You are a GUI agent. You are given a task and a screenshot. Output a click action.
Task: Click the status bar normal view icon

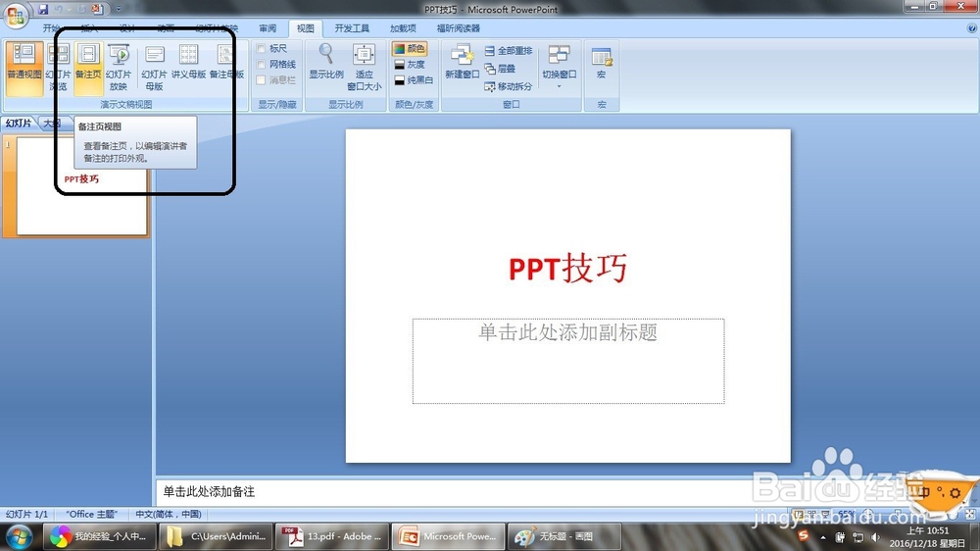click(x=798, y=514)
